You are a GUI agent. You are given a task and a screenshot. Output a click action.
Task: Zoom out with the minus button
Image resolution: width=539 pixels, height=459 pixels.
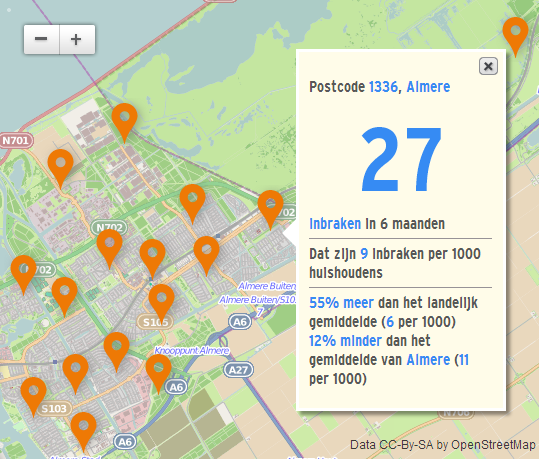42,39
